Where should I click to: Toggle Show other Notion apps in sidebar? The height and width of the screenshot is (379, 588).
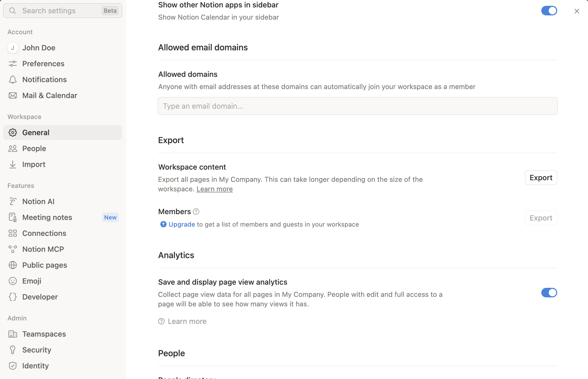tap(549, 11)
